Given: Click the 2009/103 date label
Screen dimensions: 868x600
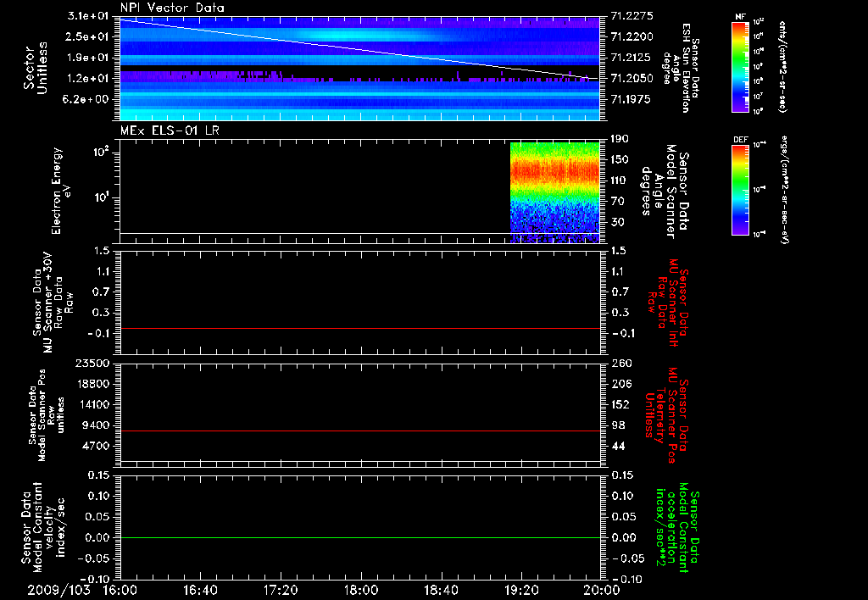Looking at the screenshot, I should pos(58,590).
